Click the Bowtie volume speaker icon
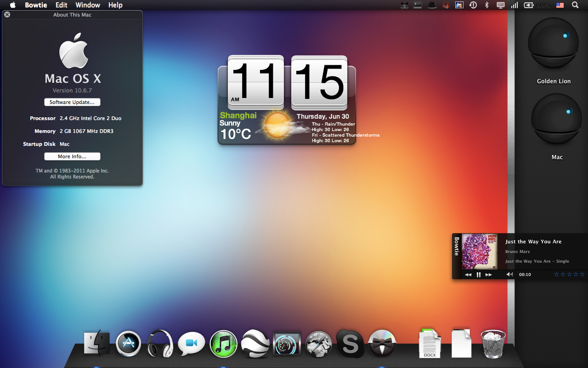 coord(510,275)
